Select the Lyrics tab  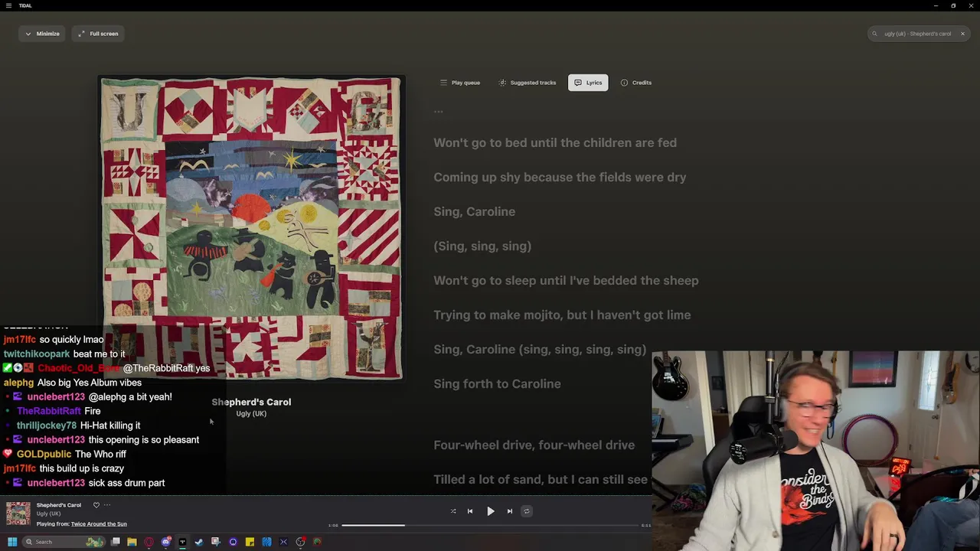coord(588,83)
